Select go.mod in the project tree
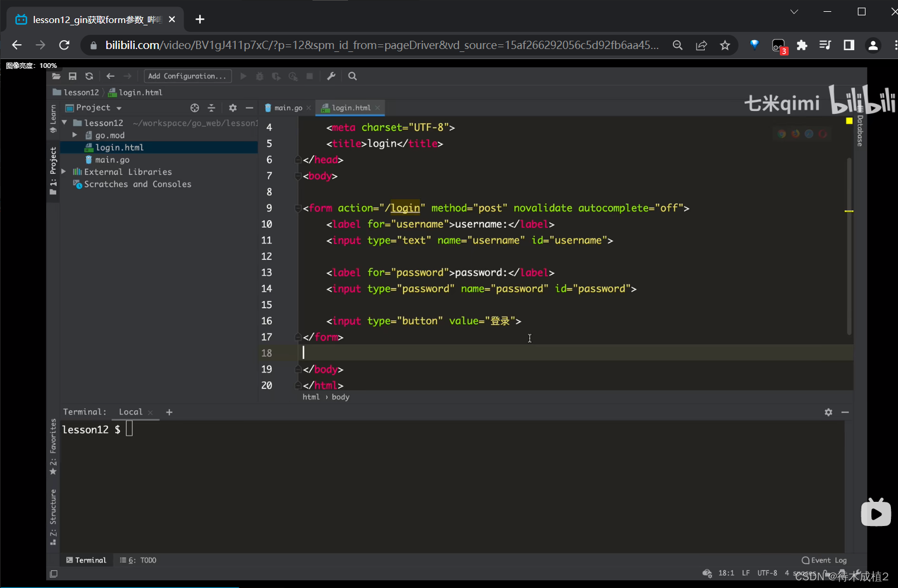 click(x=110, y=135)
